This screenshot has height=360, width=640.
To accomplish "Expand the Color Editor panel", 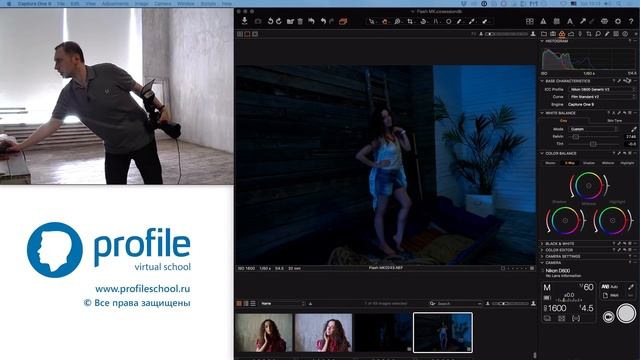I will pyautogui.click(x=542, y=250).
